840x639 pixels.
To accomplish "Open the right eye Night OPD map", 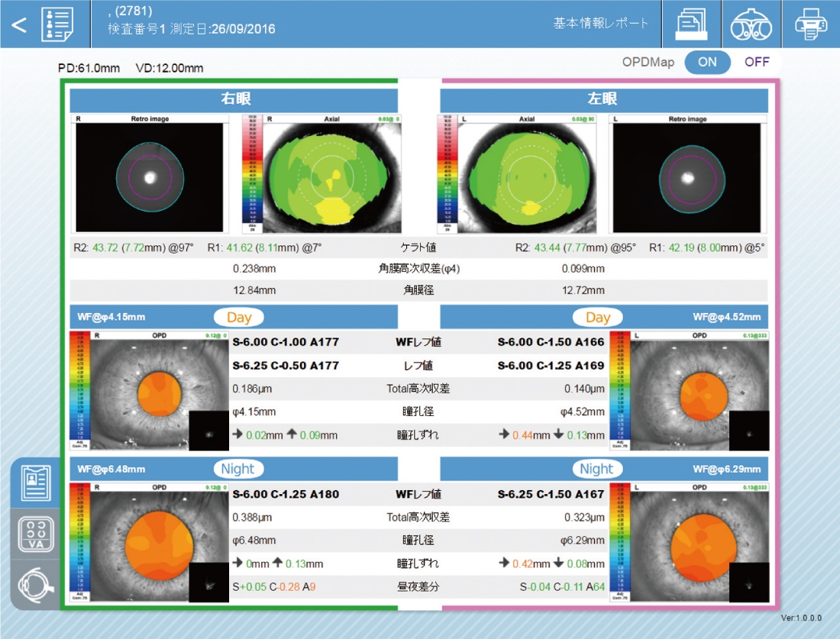I will [148, 543].
